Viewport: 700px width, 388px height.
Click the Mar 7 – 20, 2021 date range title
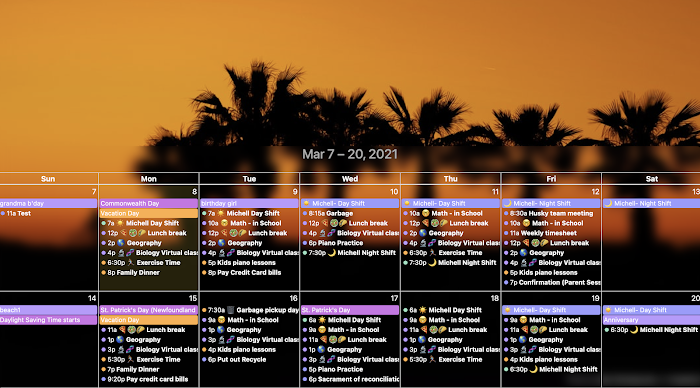350,154
